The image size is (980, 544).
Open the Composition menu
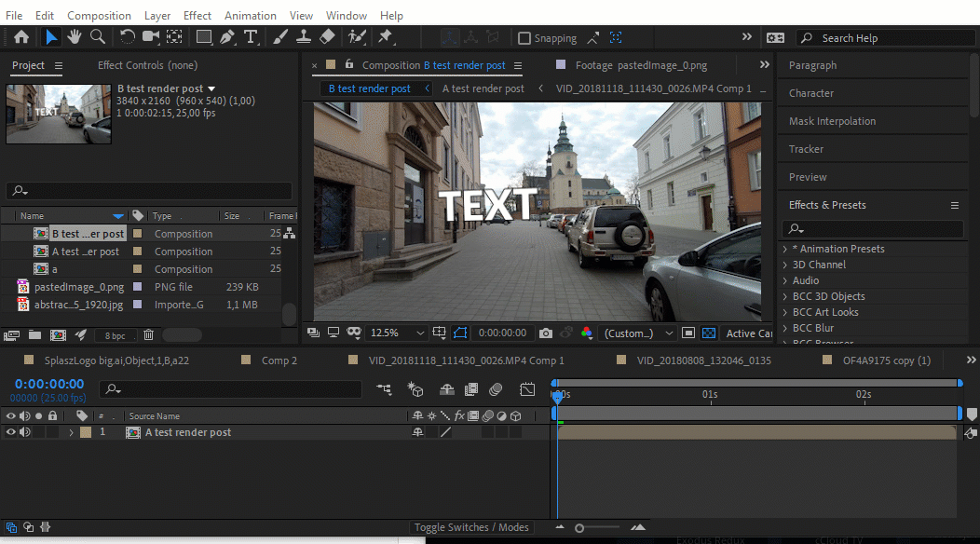[99, 16]
